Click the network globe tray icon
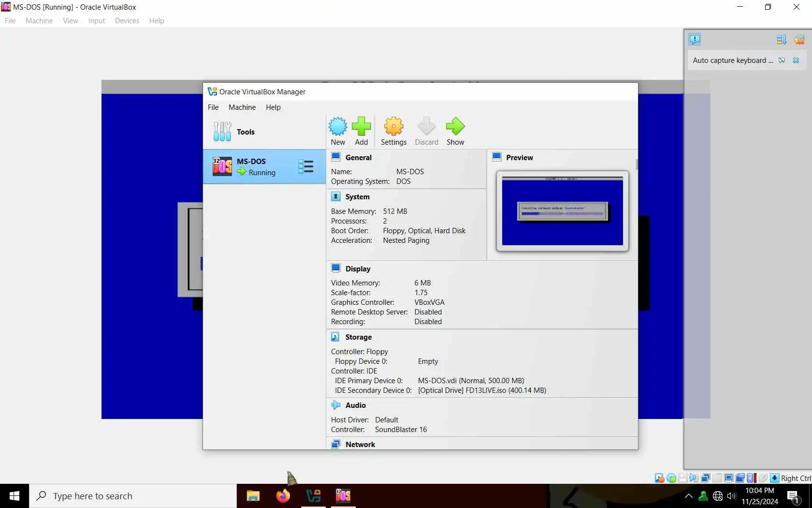The image size is (812, 508). 718,496
